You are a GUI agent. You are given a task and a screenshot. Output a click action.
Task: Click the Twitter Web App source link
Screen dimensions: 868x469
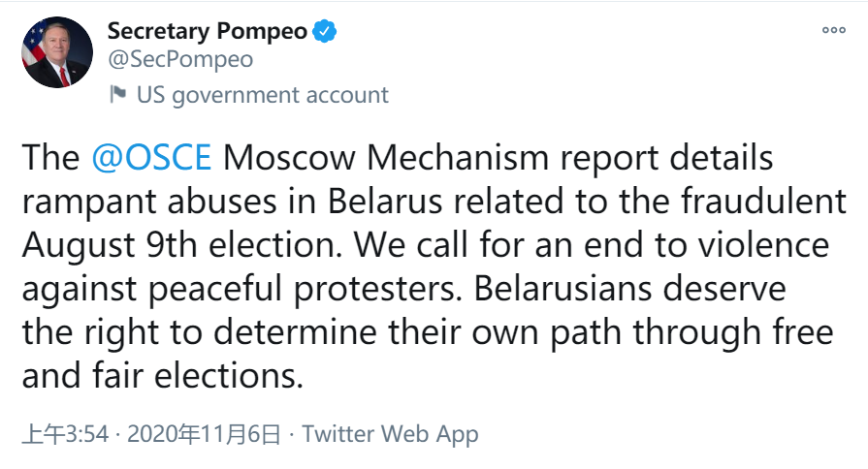tap(390, 433)
